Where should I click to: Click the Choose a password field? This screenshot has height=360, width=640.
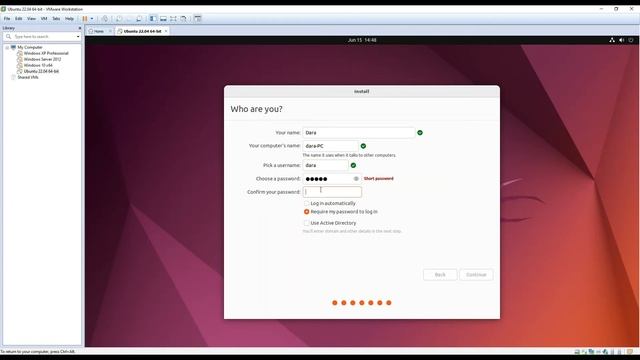pos(332,179)
